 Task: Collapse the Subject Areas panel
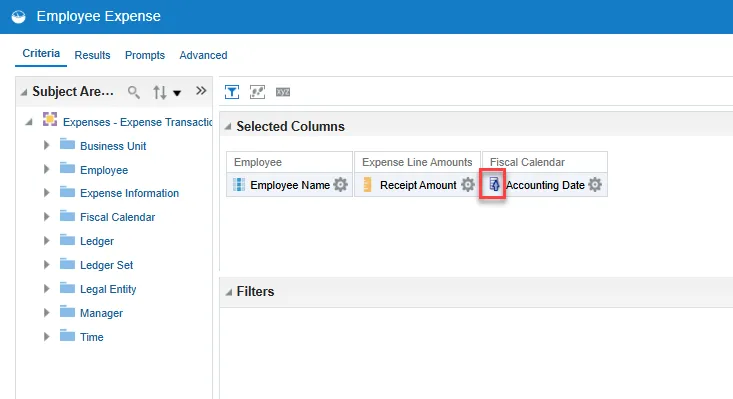coord(23,93)
